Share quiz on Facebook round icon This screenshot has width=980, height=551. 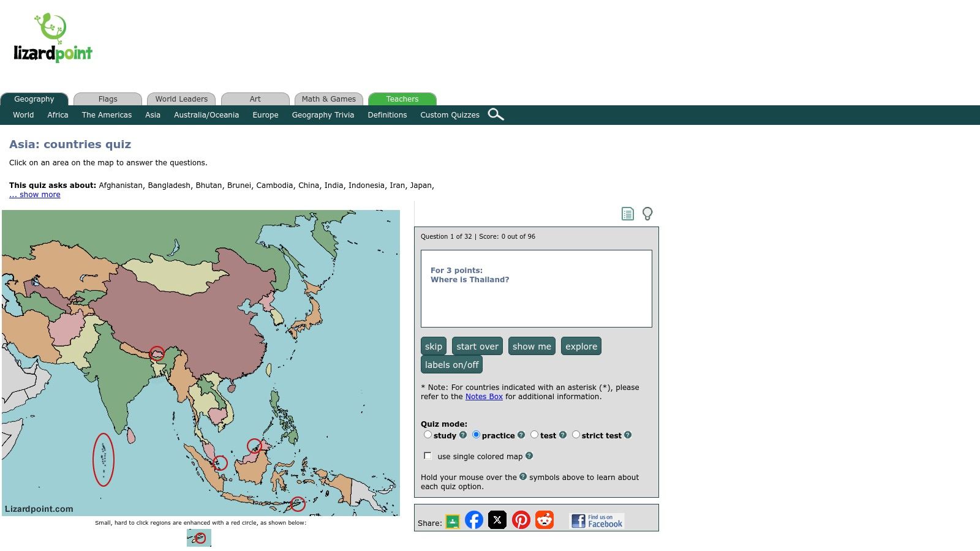pos(473,520)
